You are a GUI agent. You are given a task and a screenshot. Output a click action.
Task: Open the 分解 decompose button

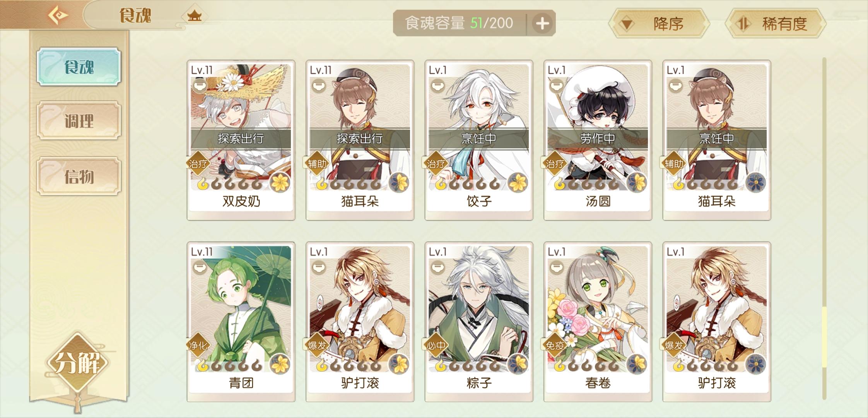(78, 363)
